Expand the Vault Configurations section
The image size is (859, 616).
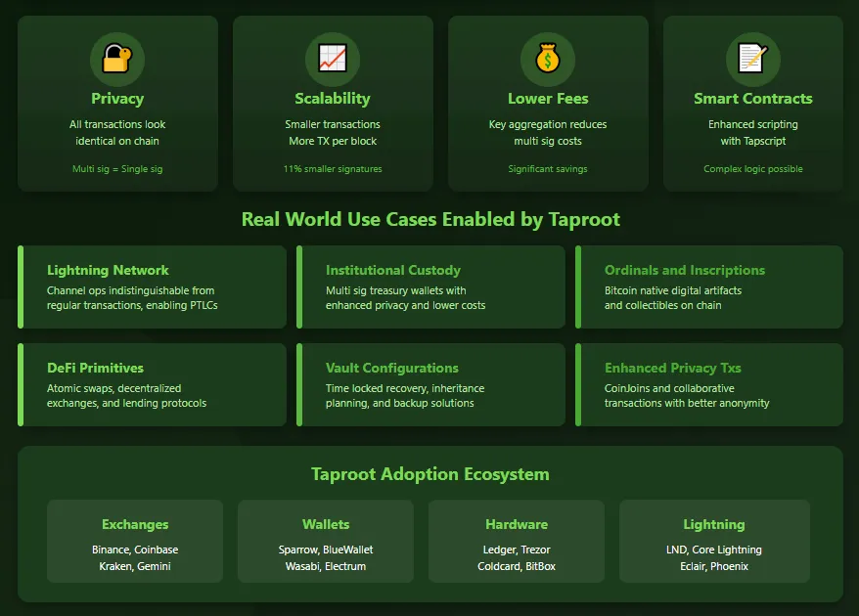430,384
